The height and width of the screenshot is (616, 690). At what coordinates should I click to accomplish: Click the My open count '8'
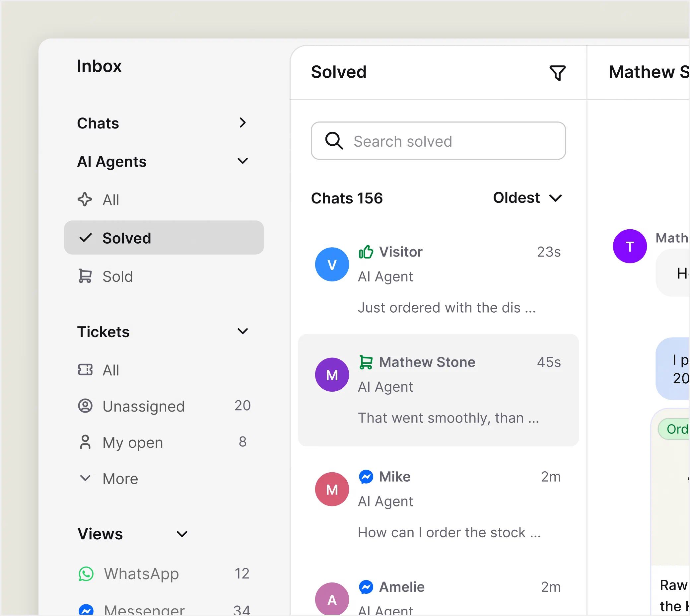[242, 442]
